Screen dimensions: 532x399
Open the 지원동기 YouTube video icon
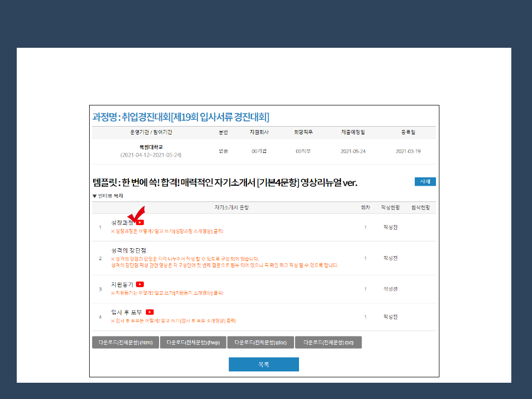[x=140, y=284]
